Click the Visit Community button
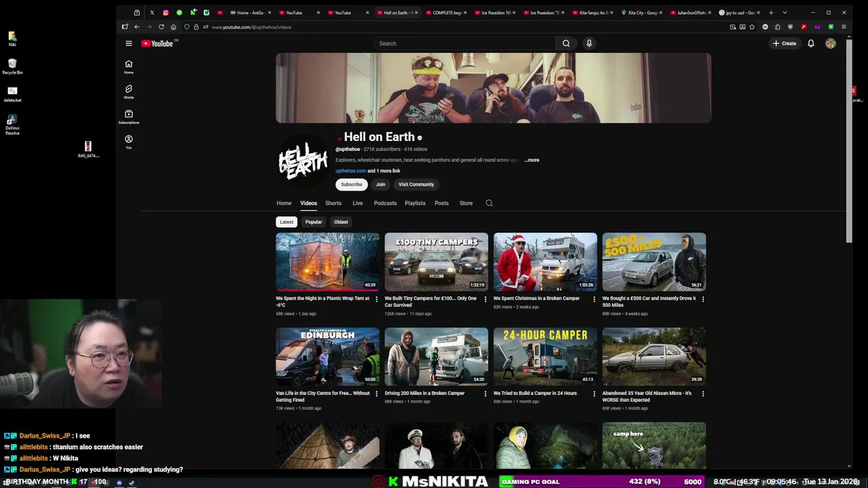Viewport: 868px width, 488px height. point(416,184)
